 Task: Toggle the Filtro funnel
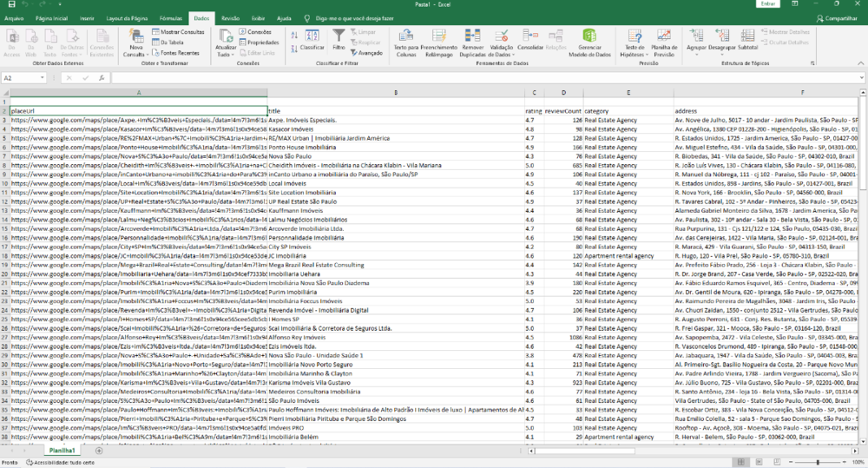[339, 41]
